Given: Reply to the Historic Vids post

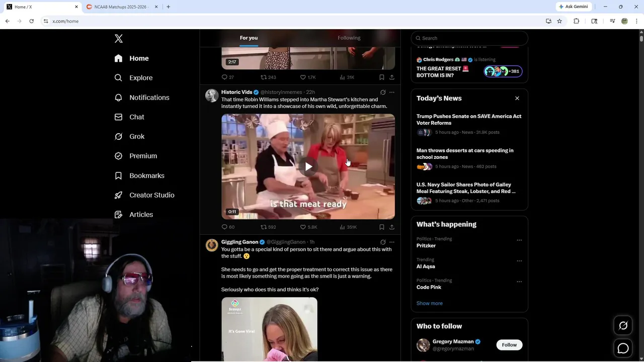Looking at the screenshot, I should click(x=228, y=227).
